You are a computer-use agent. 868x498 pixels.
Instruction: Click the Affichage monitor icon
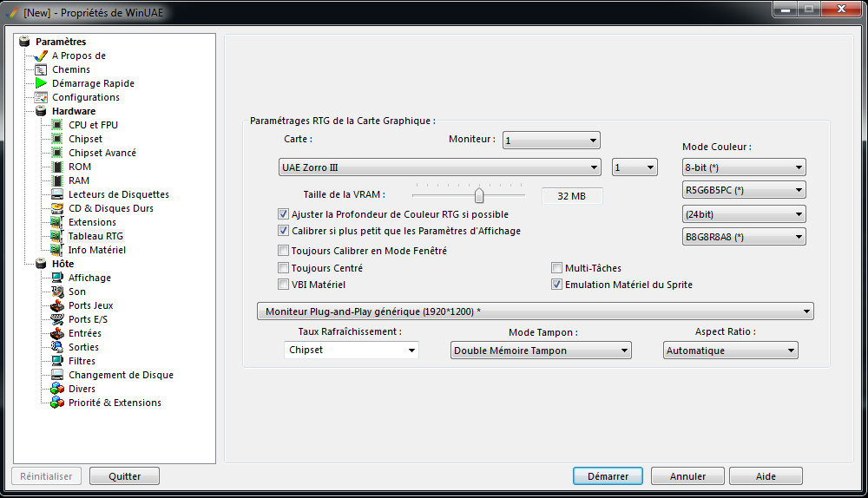(57, 278)
